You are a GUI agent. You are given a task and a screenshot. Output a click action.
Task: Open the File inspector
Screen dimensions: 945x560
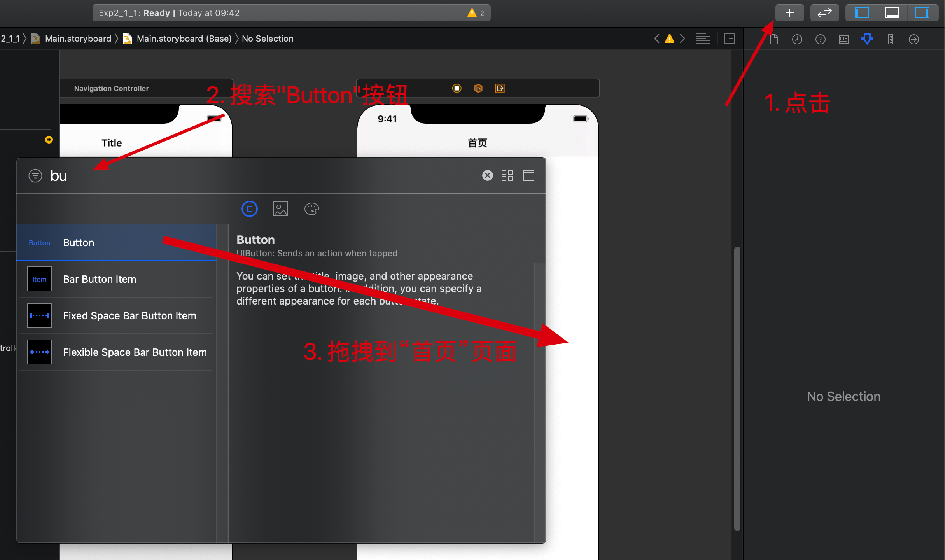[x=775, y=39]
